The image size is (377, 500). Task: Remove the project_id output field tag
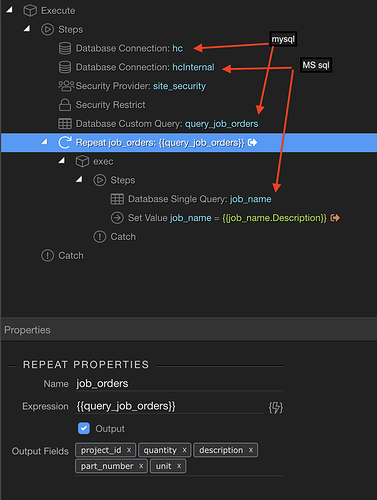tap(129, 450)
